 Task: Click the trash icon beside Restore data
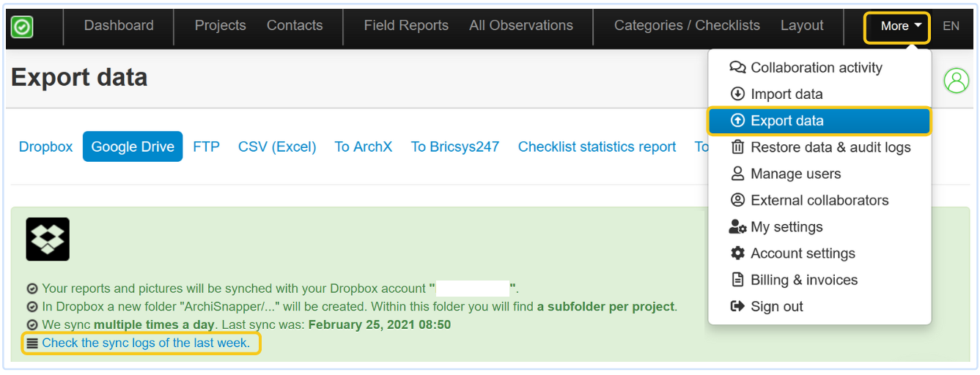coord(737,147)
